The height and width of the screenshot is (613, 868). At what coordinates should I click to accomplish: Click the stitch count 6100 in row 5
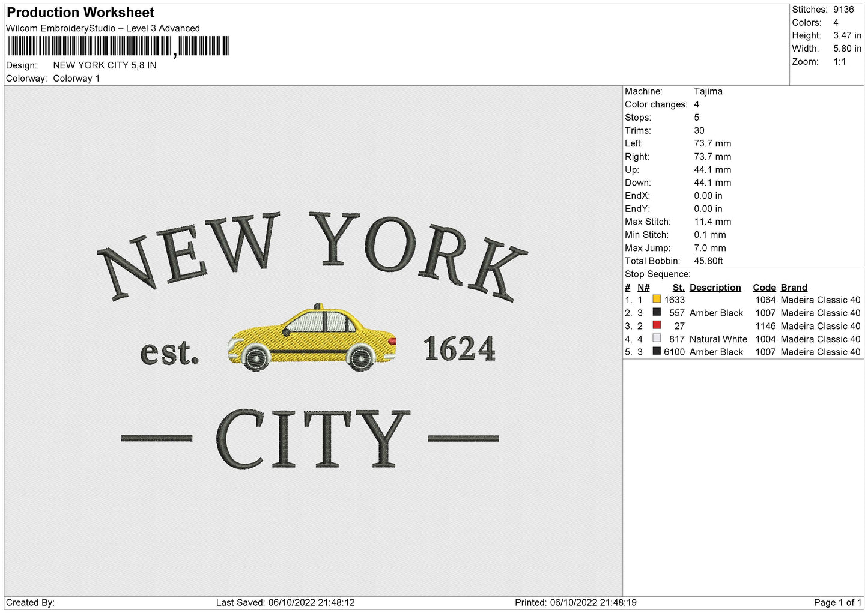pos(675,352)
